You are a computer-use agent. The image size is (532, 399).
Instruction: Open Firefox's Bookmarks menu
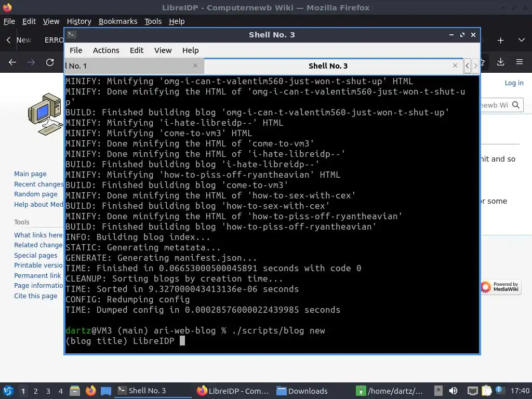pyautogui.click(x=118, y=21)
